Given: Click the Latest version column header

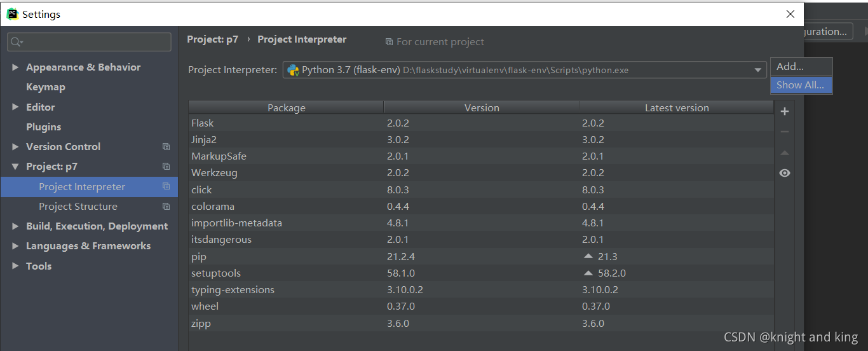Looking at the screenshot, I should coord(677,107).
